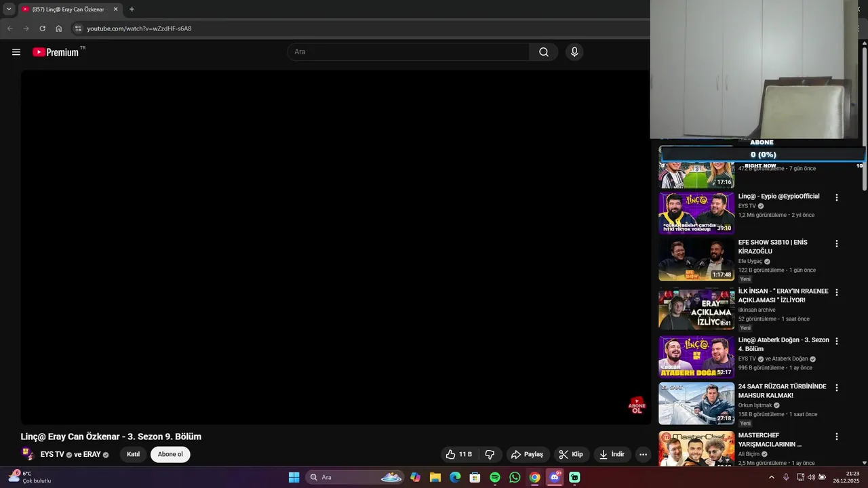Launch Copilot from taskbar

pyautogui.click(x=415, y=477)
